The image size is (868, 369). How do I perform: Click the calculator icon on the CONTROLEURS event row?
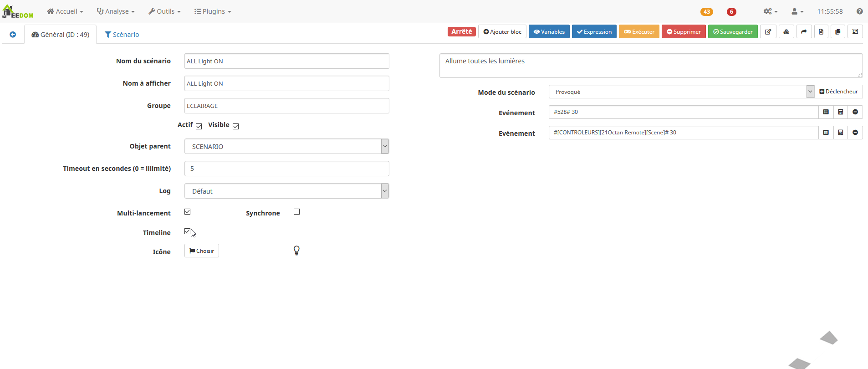841,133
